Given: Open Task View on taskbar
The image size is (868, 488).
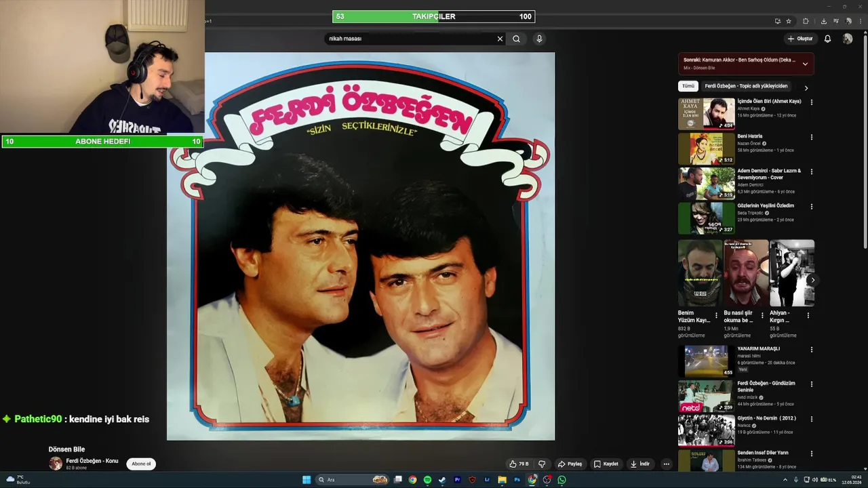Looking at the screenshot, I should click(398, 480).
